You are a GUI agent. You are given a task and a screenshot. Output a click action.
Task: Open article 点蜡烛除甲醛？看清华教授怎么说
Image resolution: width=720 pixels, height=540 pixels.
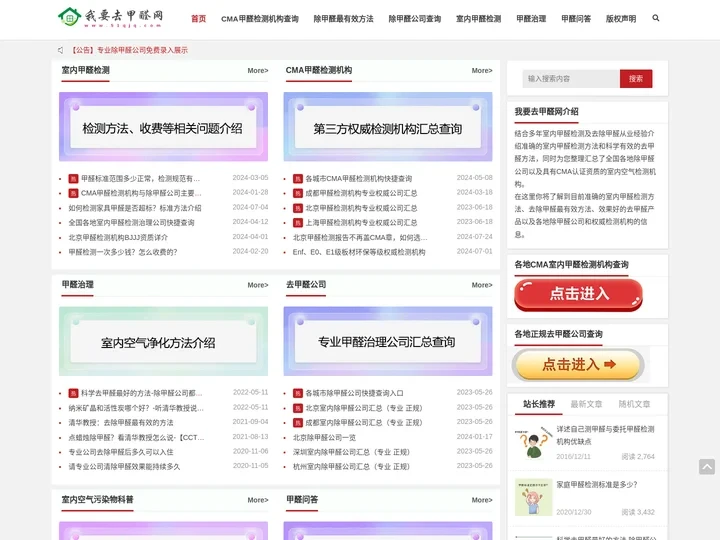coord(136,438)
